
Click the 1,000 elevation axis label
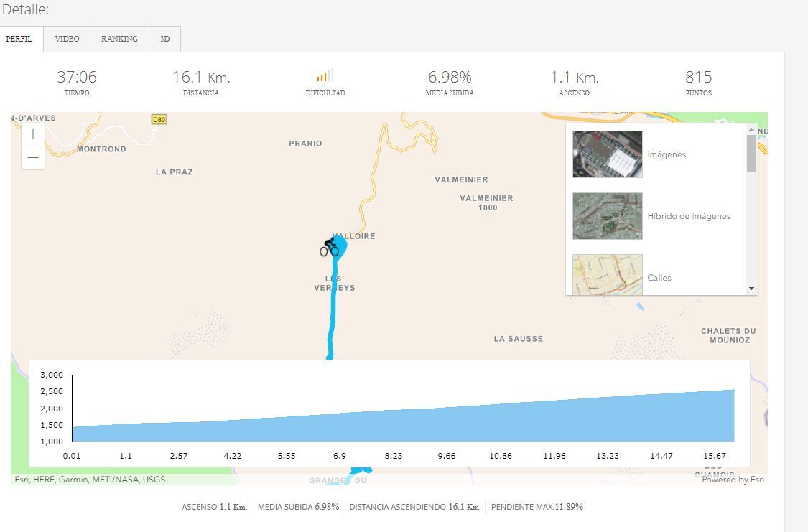(x=52, y=442)
